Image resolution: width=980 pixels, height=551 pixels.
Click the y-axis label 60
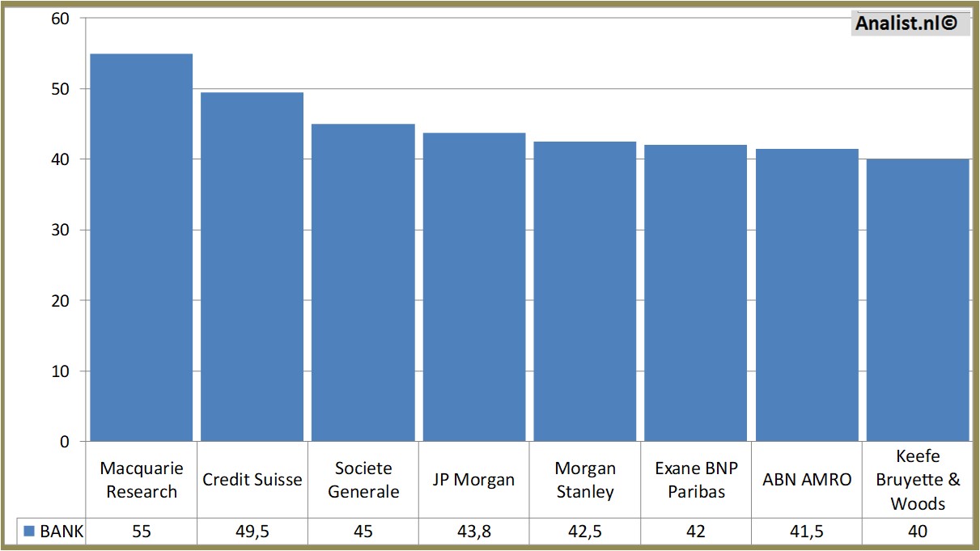tap(60, 19)
